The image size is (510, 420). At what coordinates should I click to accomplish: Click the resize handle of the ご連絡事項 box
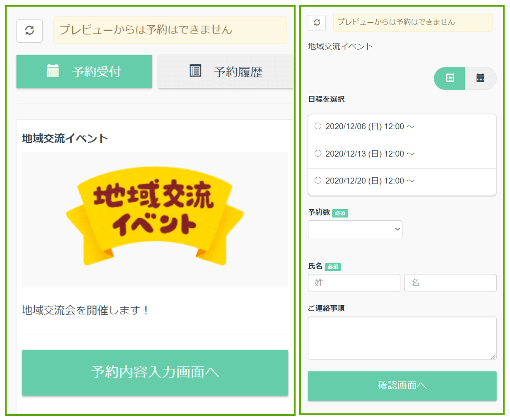click(493, 357)
